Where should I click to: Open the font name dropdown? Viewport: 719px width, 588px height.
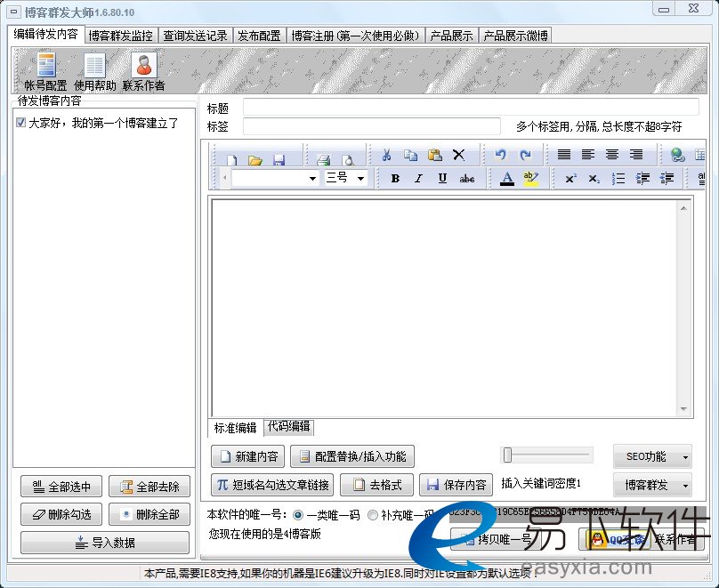pos(312,178)
